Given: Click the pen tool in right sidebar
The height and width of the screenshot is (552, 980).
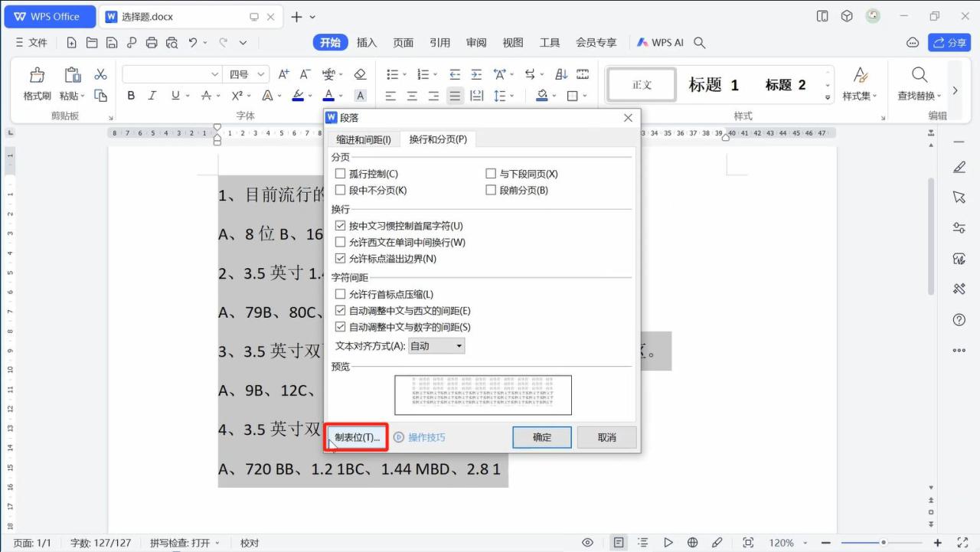Looking at the screenshot, I should (x=959, y=167).
